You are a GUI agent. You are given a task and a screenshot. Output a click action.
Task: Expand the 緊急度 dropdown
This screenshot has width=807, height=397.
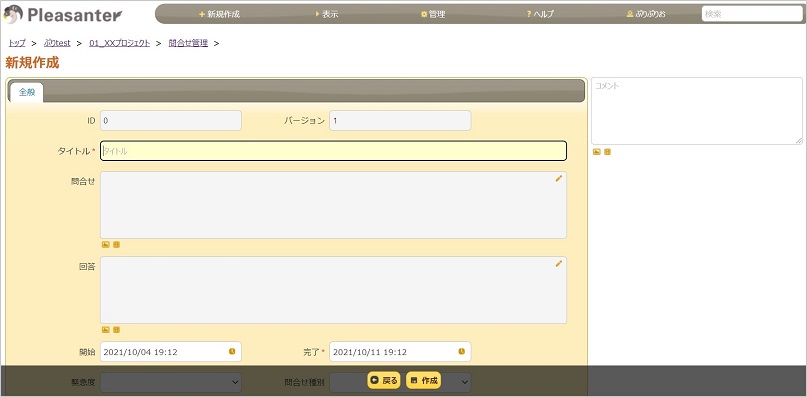pyautogui.click(x=171, y=382)
